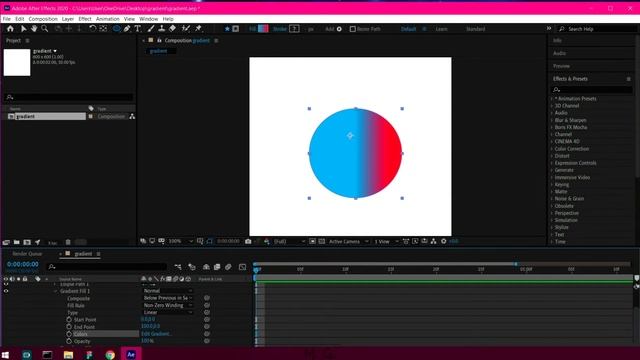Open the magnification ratio 100% dropdown
640x360 pixels.
click(181, 241)
